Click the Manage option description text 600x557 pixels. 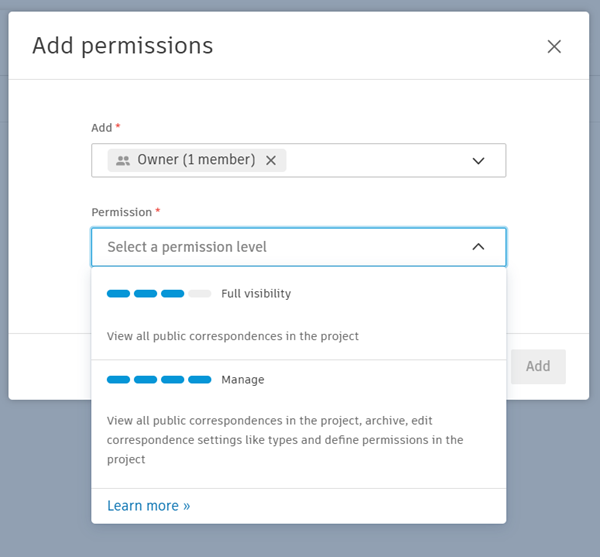pos(285,440)
